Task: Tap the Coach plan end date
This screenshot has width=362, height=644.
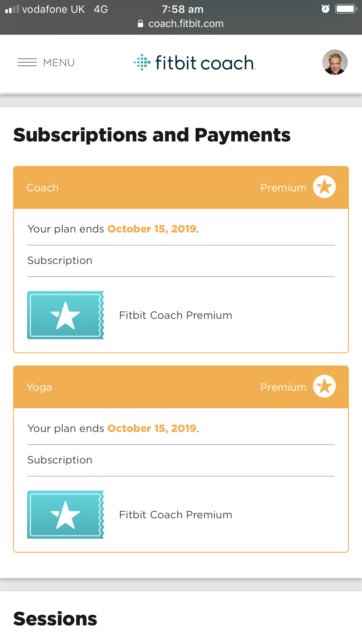Action: [x=152, y=229]
